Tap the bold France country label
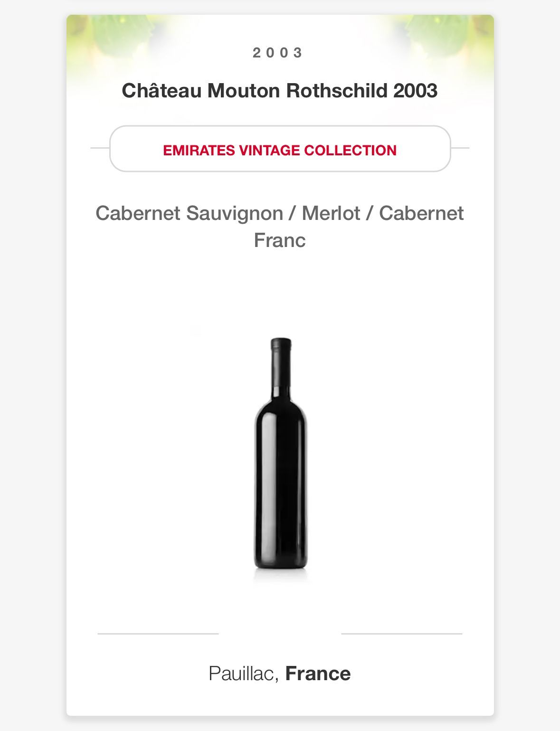The width and height of the screenshot is (560, 731). coord(318,674)
